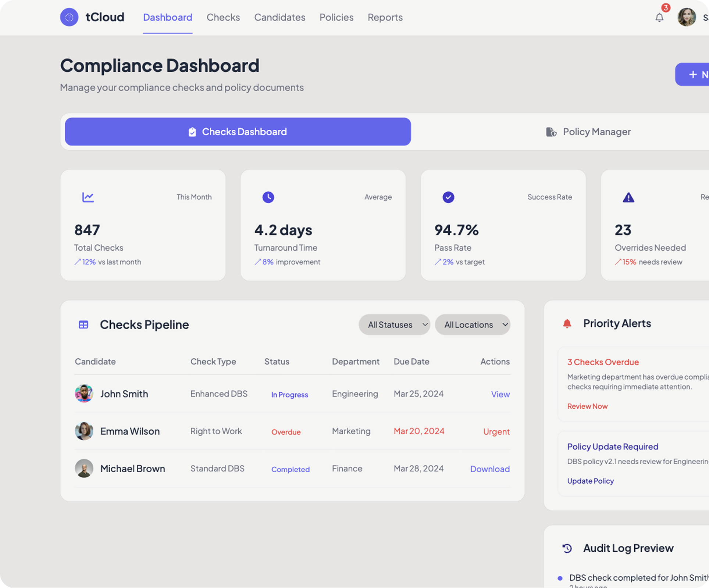Click the Emma Wilson name
The image size is (709, 588).
pos(130,431)
